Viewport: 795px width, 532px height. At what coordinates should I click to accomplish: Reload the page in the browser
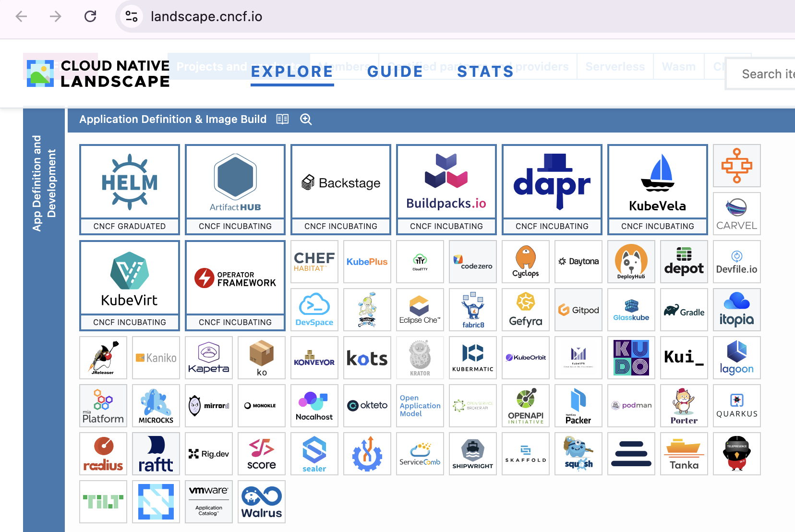click(90, 16)
